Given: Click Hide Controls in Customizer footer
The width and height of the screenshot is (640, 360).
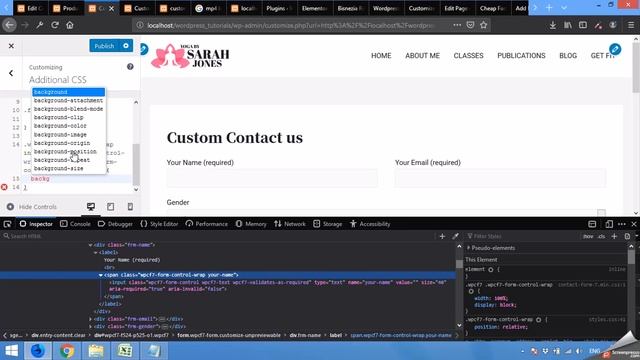Looking at the screenshot, I should click(32, 207).
